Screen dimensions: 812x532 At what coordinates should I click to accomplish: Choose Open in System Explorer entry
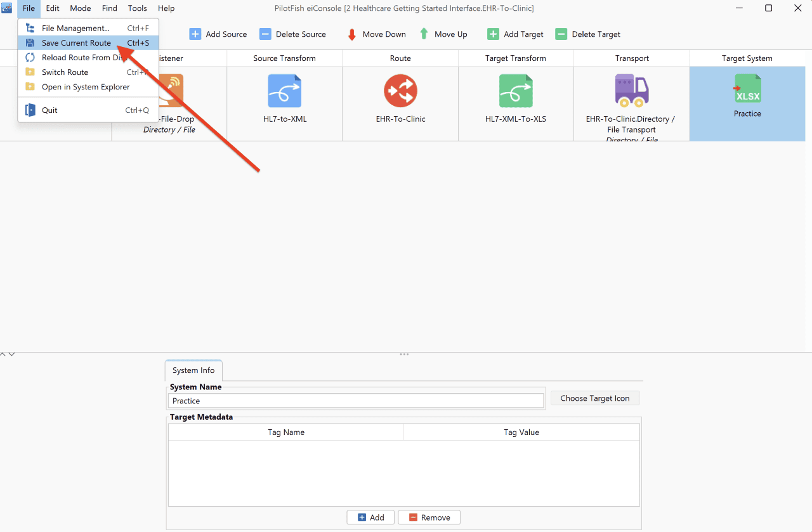[x=88, y=87]
